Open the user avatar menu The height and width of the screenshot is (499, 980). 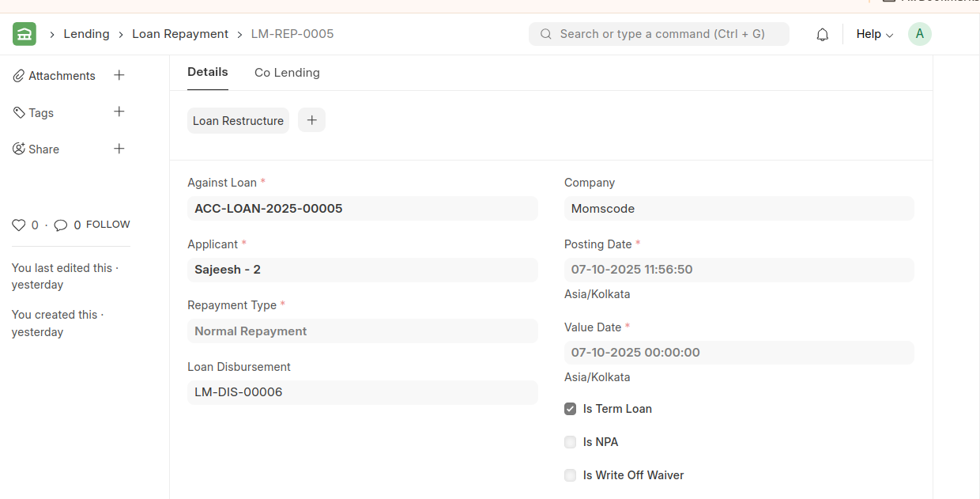(919, 34)
